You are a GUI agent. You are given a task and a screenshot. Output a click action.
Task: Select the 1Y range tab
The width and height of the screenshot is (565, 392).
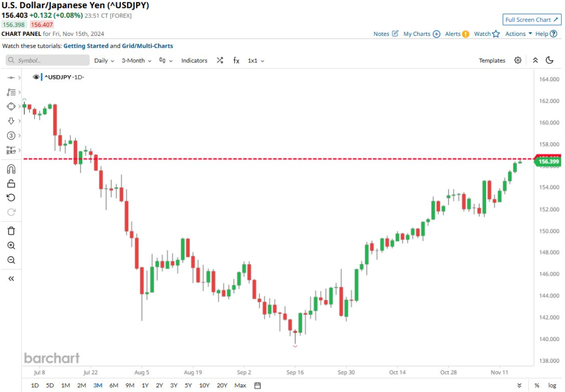[145, 385]
